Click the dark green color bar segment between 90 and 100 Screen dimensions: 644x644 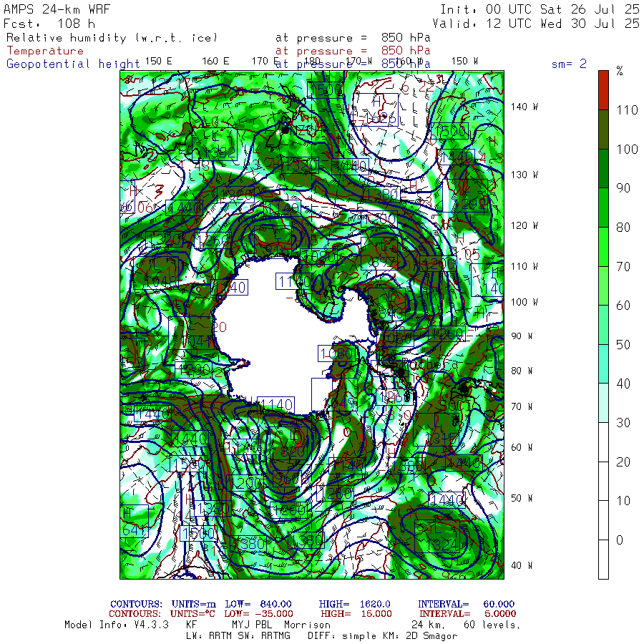click(x=603, y=168)
